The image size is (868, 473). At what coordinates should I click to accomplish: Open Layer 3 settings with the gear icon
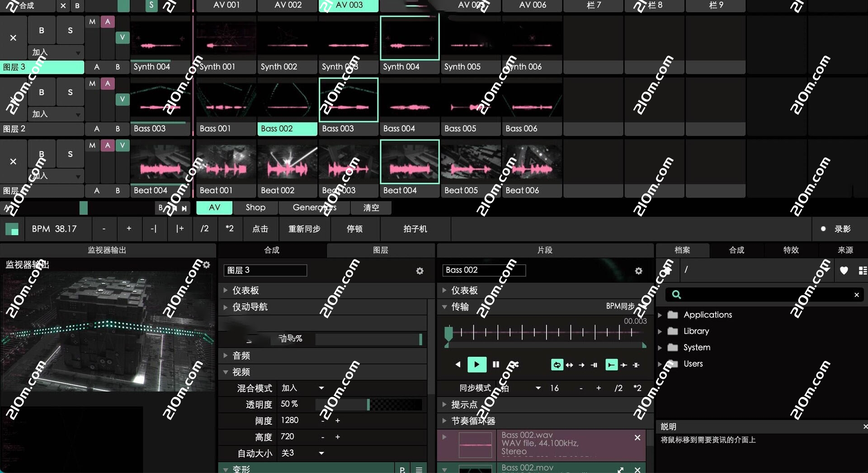tap(420, 271)
